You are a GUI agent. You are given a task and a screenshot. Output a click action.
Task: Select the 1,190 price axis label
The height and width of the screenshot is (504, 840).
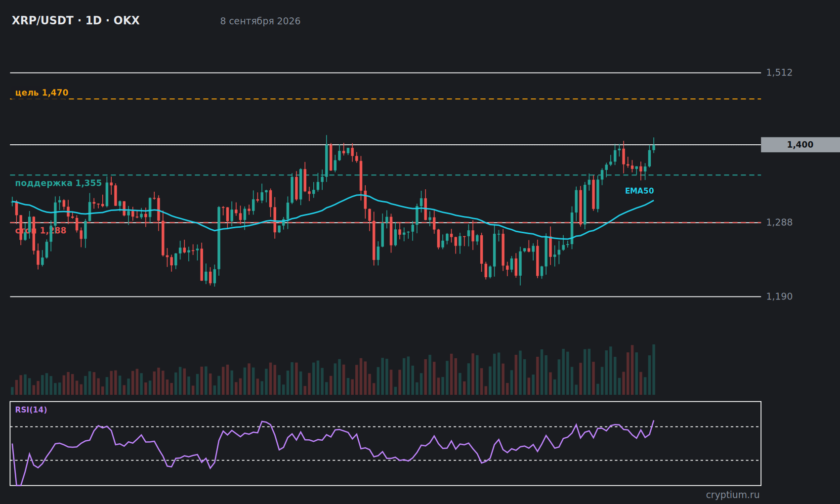pyautogui.click(x=779, y=296)
